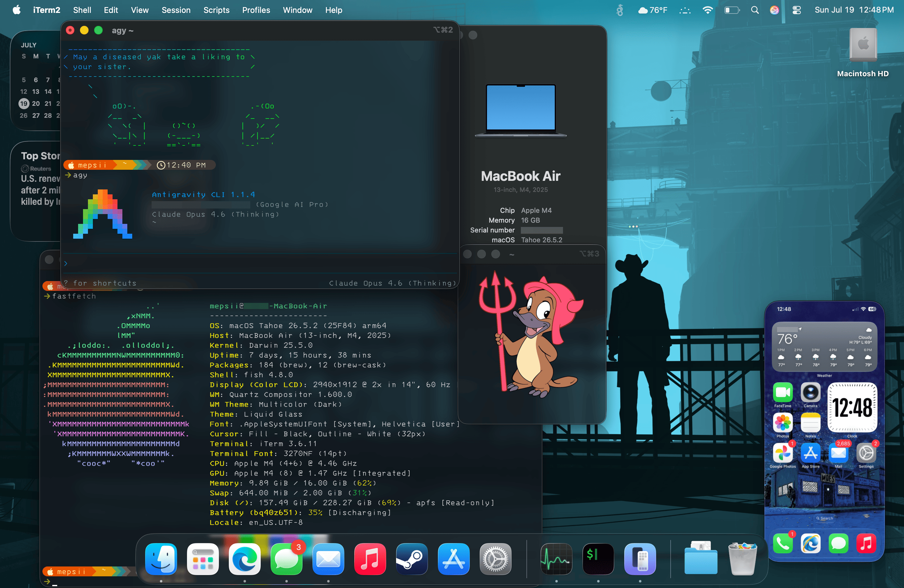The image size is (904, 588).
Task: Click the 'Uptime: 7 days' fastfetch line
Action: 291,355
